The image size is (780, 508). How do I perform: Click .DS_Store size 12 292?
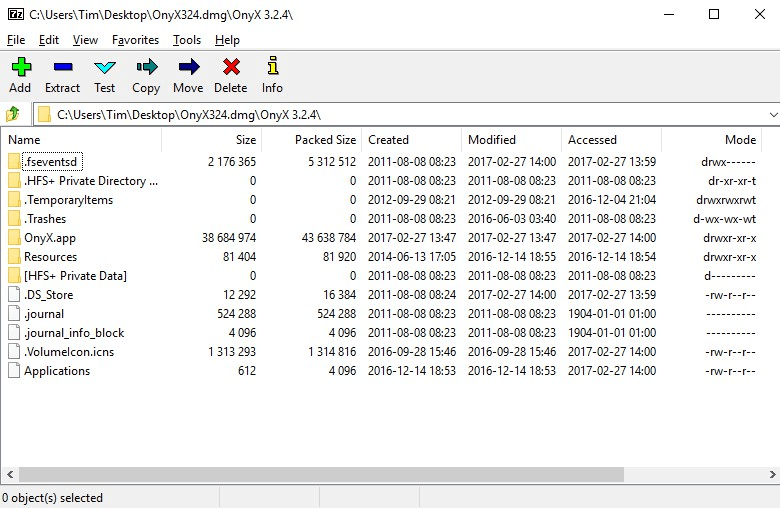(x=239, y=295)
